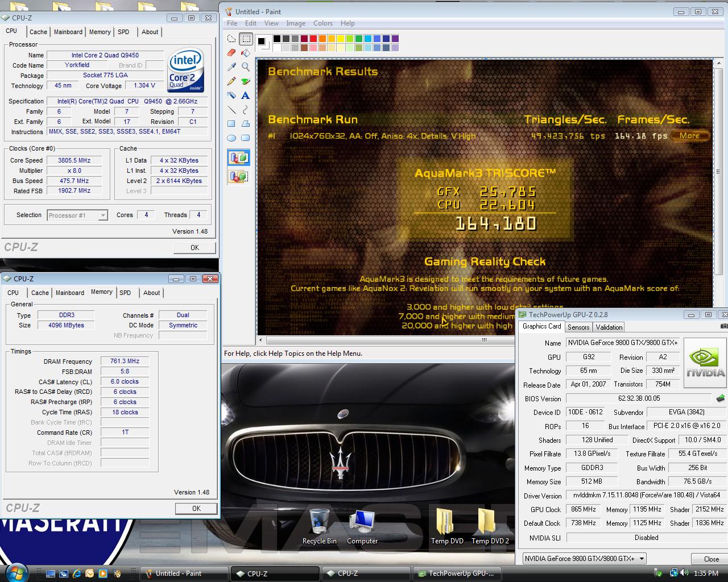
Task: Open the Edit menu in Paint
Action: click(251, 23)
